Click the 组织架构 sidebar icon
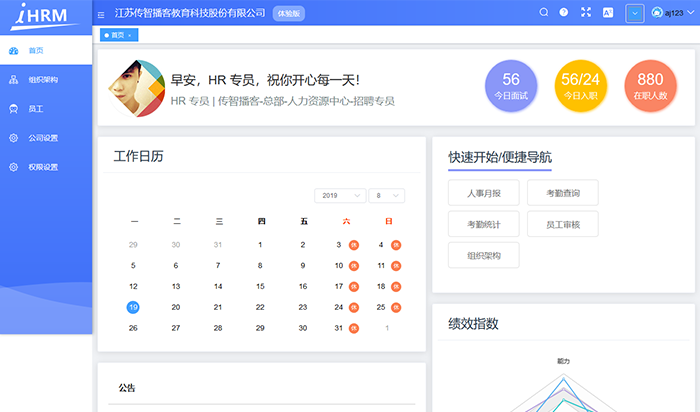The width and height of the screenshot is (700, 412). [x=13, y=79]
